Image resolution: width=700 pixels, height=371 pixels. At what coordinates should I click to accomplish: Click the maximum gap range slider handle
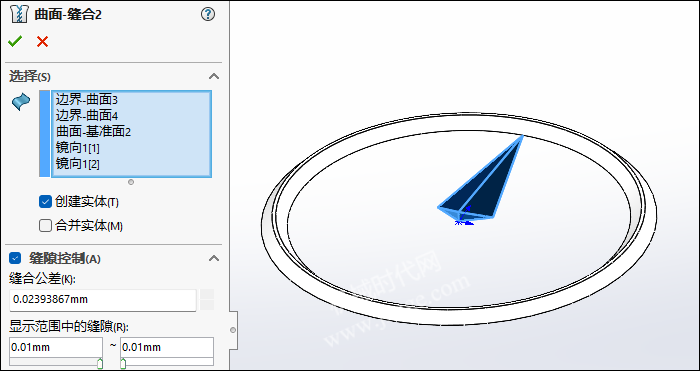[x=123, y=363]
